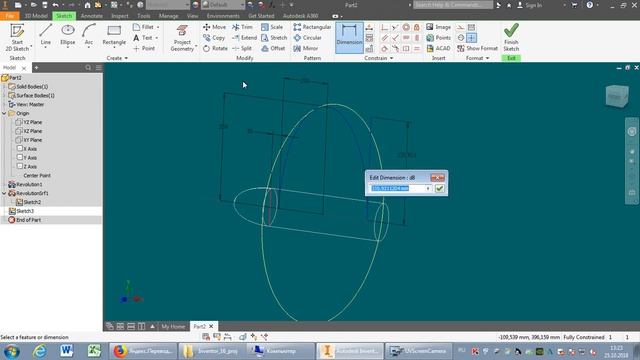Click the Project Geometry tool

pyautogui.click(x=182, y=38)
